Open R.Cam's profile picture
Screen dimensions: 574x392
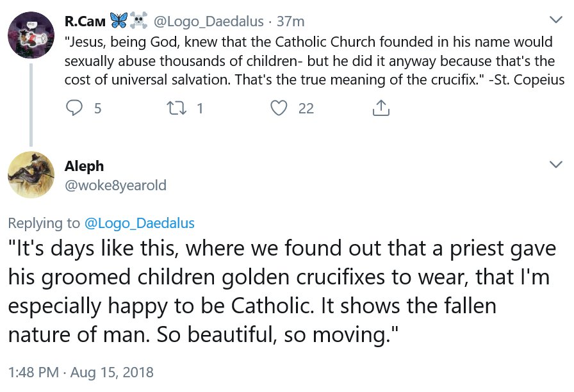pyautogui.click(x=31, y=35)
